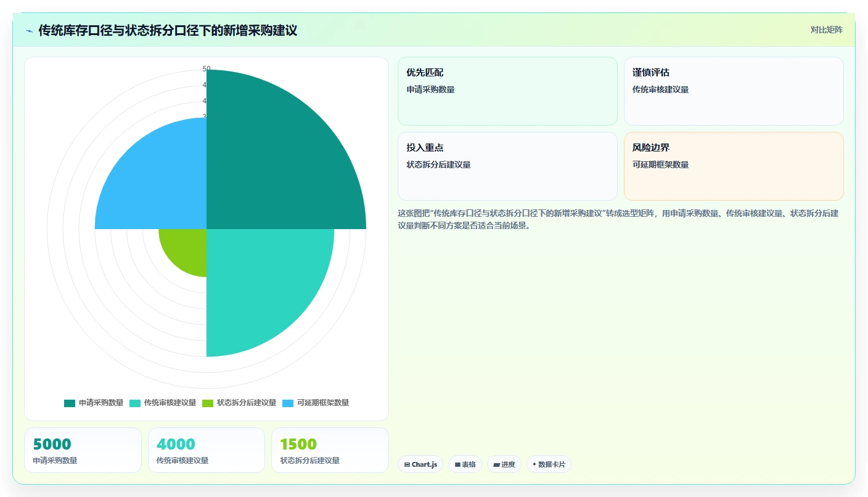868x497 pixels.
Task: Toggle the 状态拆分后建议量 legend entry under chart
Action: pyautogui.click(x=239, y=403)
